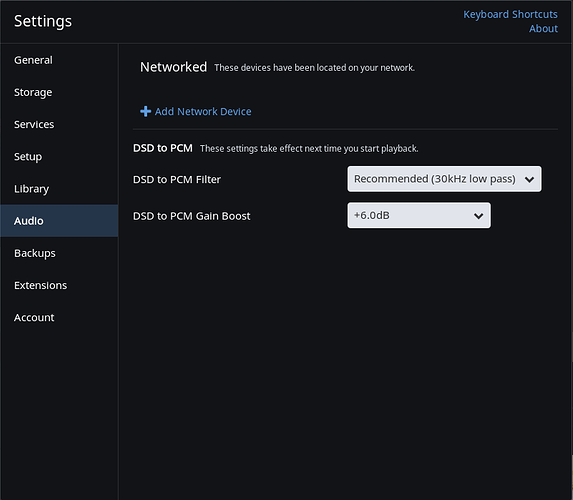Click the blue plus icon for adding a device
This screenshot has height=500, width=573.
(145, 111)
